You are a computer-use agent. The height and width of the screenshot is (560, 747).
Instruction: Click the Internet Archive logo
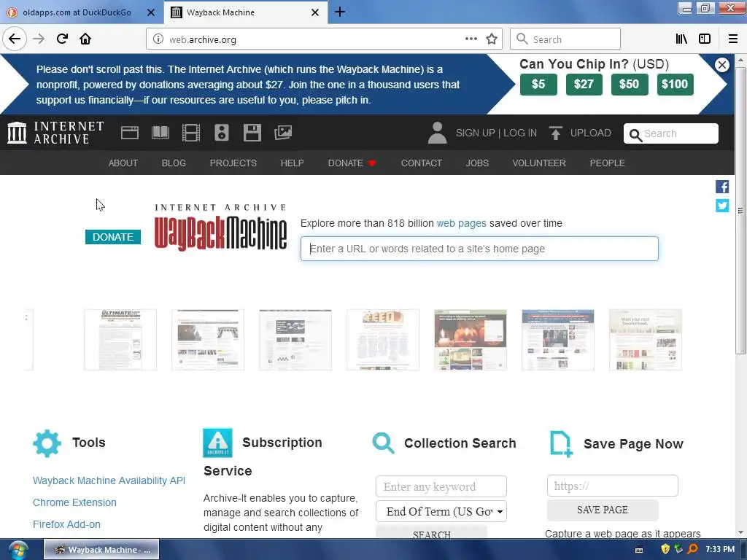(x=55, y=133)
